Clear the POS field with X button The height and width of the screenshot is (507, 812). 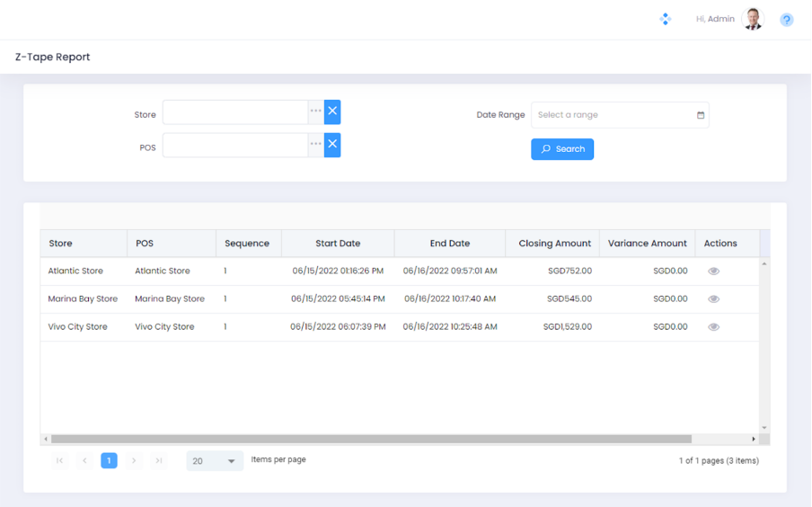[x=332, y=145]
